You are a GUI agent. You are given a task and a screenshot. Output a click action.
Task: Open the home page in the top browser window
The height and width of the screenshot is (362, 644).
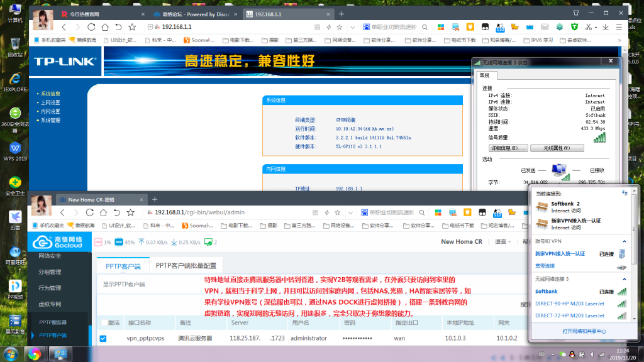coord(105,27)
